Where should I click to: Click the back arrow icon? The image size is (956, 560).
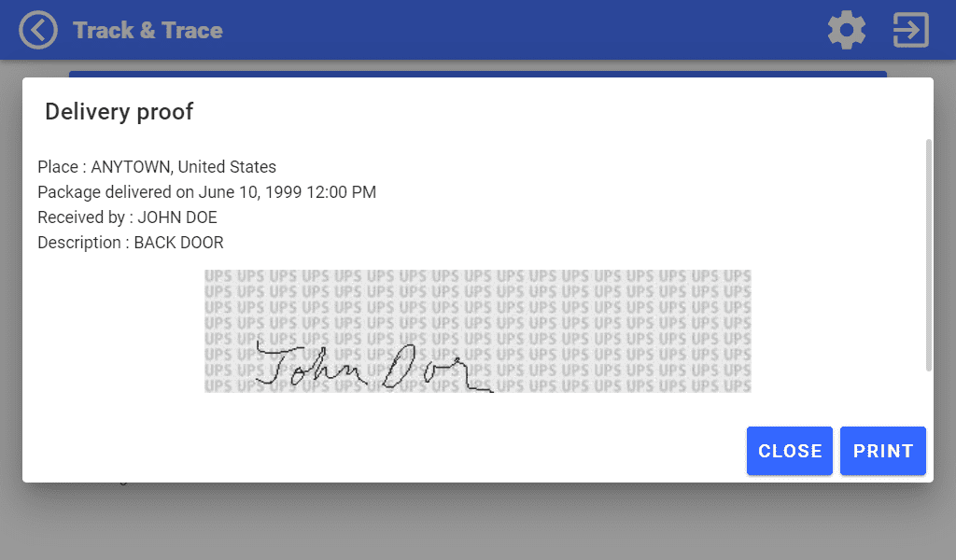[38, 31]
